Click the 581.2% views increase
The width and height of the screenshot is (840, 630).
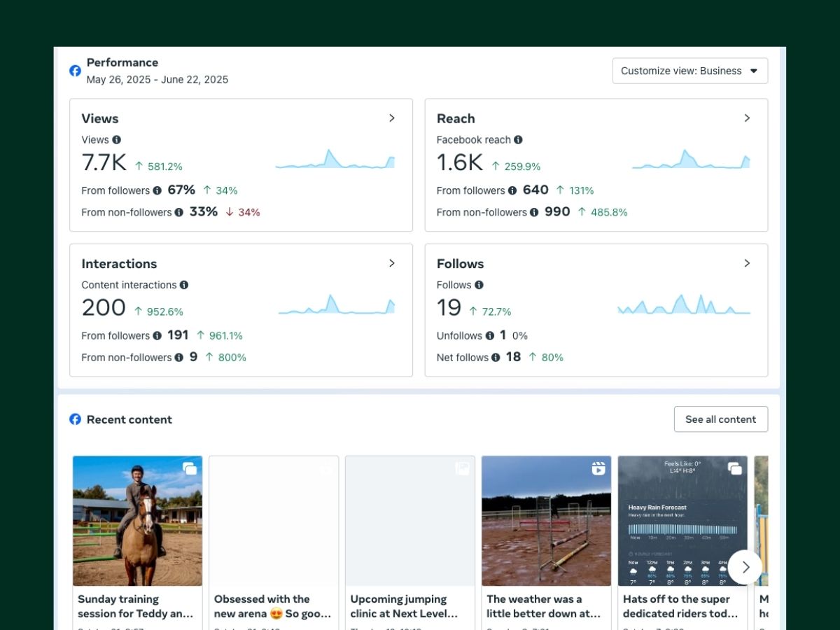[x=159, y=167]
